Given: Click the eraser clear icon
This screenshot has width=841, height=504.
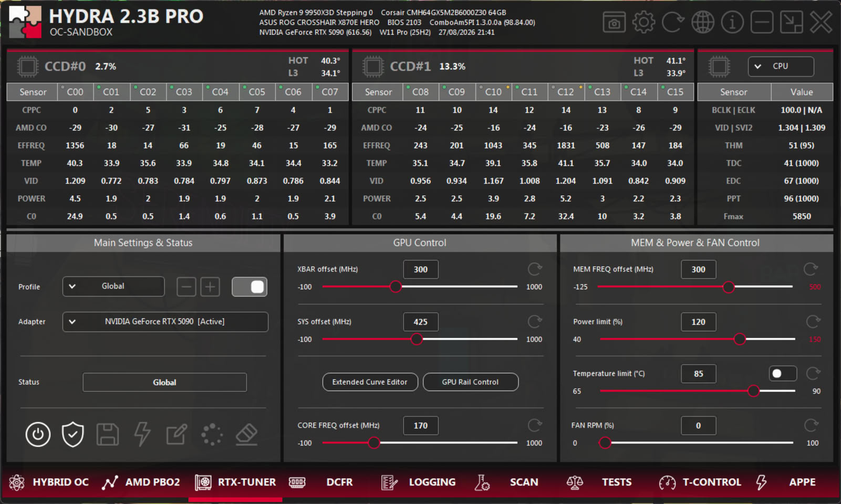Looking at the screenshot, I should pyautogui.click(x=246, y=434).
